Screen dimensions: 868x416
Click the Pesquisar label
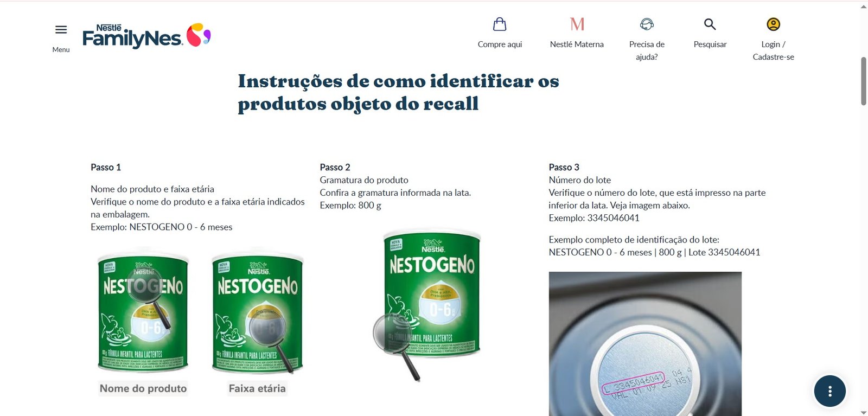710,44
